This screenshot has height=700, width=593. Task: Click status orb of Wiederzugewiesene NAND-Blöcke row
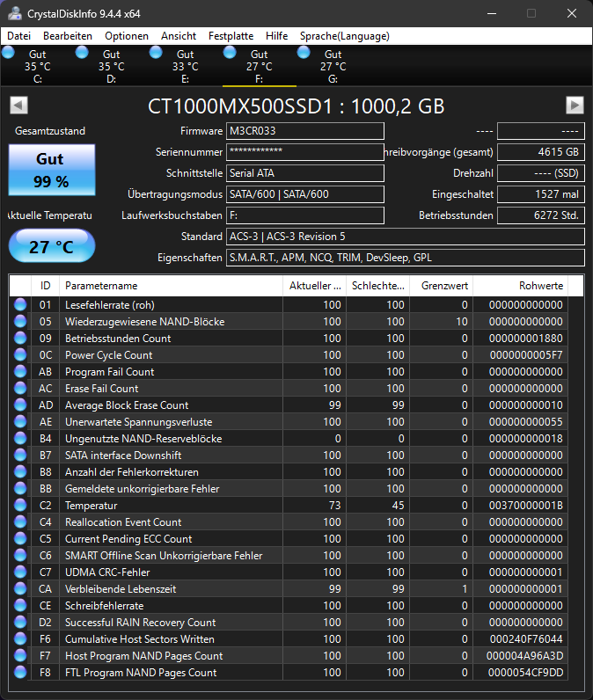coord(20,322)
